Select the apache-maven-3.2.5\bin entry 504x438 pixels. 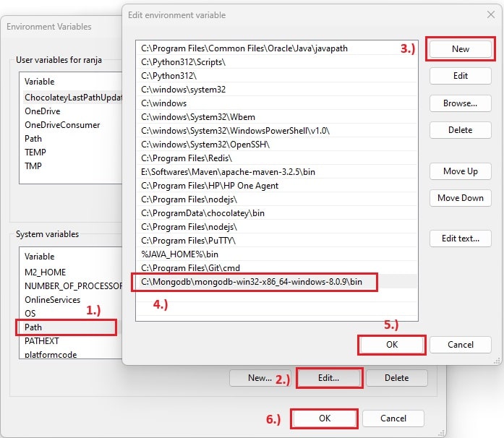tap(276, 172)
